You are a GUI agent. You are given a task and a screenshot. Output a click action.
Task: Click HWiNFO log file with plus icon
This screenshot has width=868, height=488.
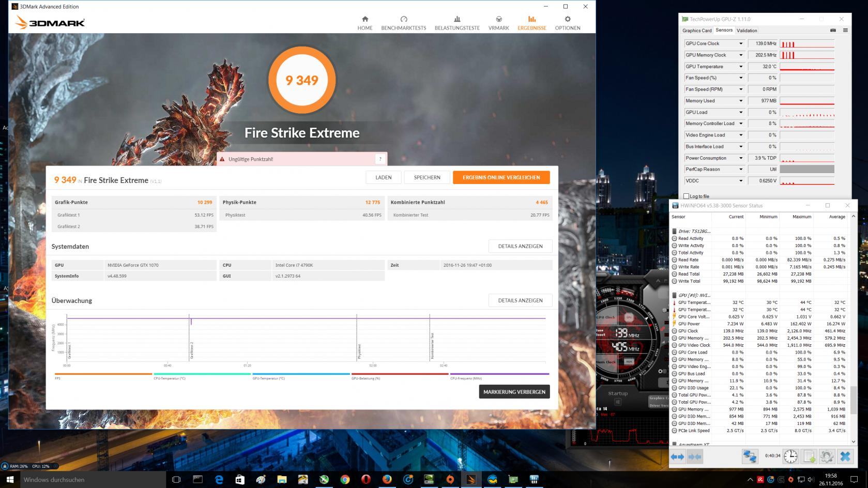(x=809, y=456)
